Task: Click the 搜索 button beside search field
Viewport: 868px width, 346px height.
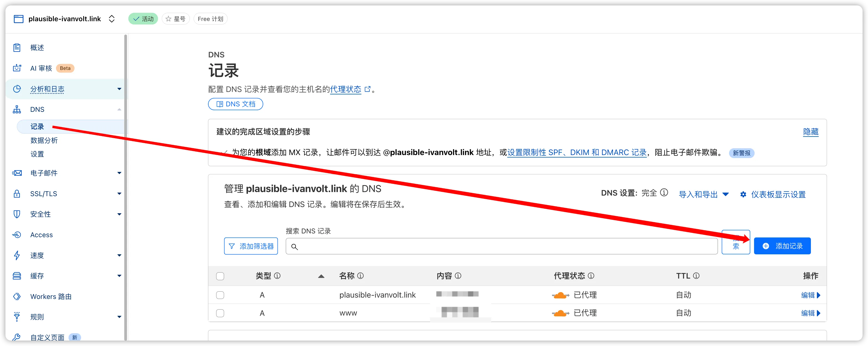Action: (x=736, y=242)
